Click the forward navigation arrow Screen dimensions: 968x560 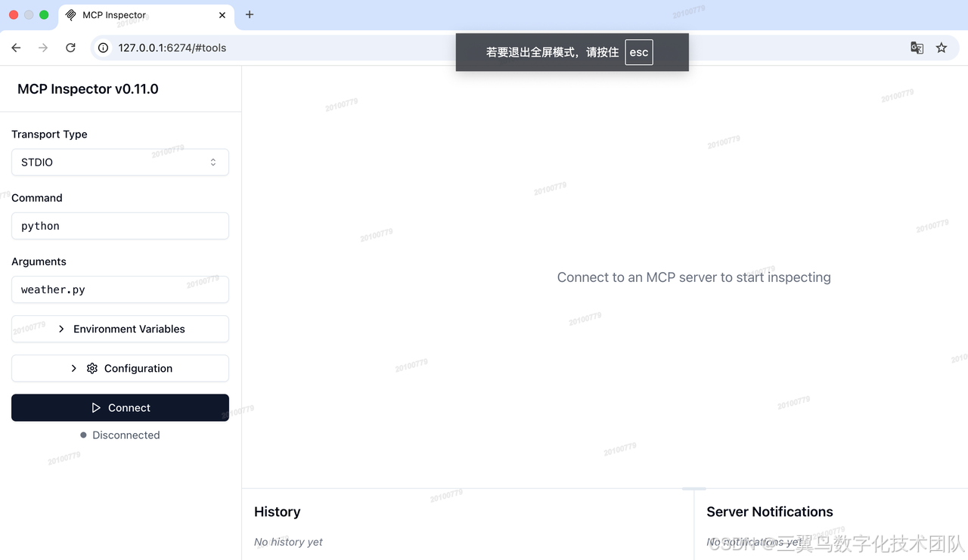click(43, 47)
